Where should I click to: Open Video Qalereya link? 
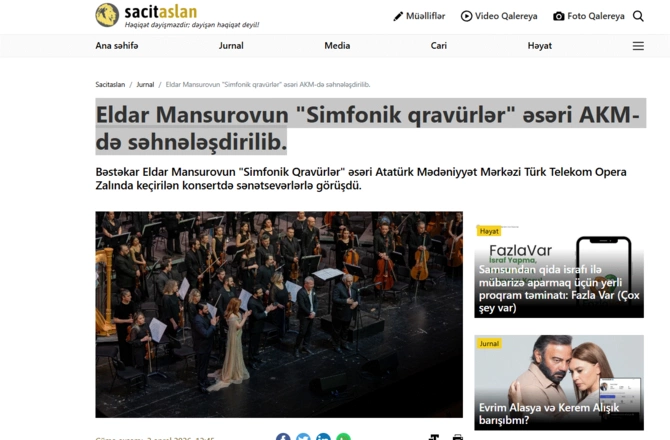click(x=499, y=16)
